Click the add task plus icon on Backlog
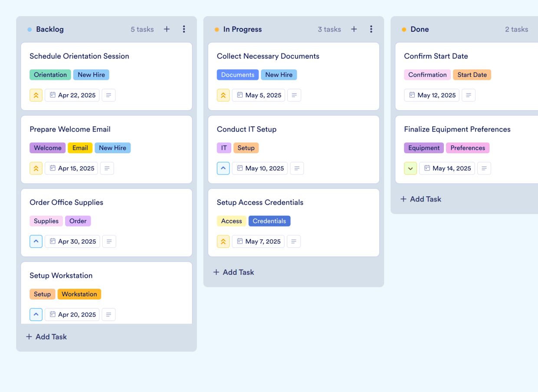The image size is (538, 392). click(x=167, y=29)
